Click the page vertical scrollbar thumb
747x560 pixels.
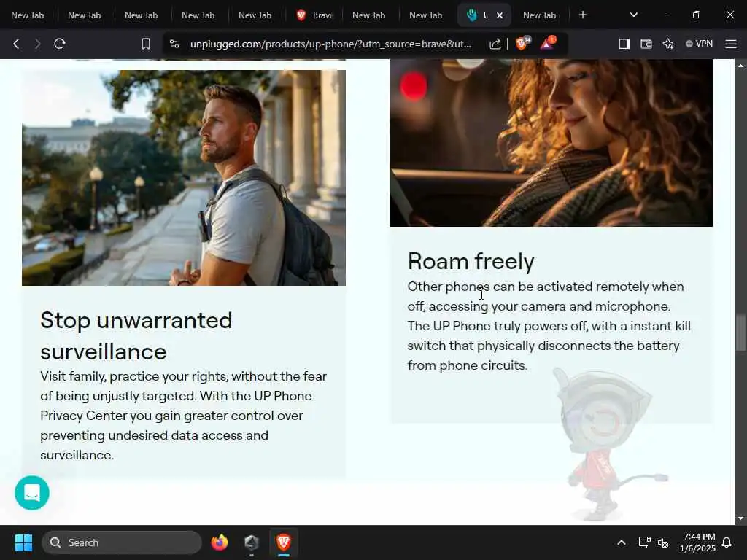740,332
